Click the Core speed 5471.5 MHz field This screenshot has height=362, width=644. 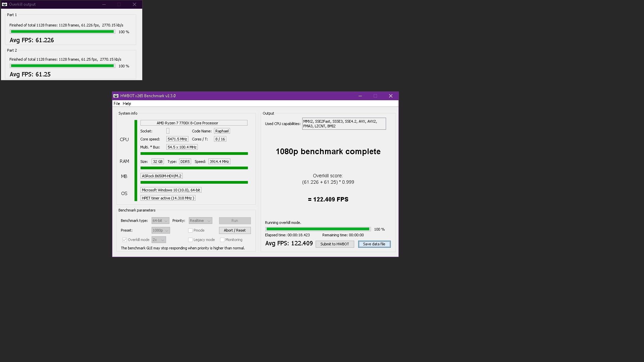tap(177, 139)
